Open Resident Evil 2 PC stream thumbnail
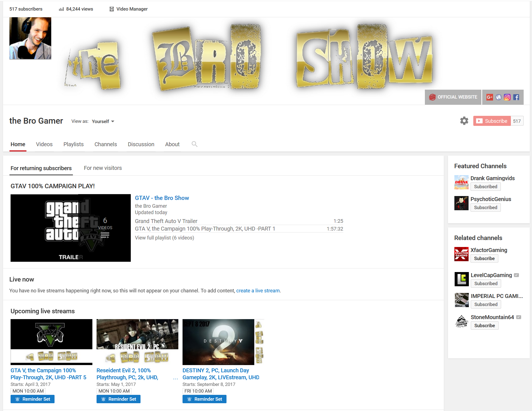The width and height of the screenshot is (532, 411). pos(137,342)
